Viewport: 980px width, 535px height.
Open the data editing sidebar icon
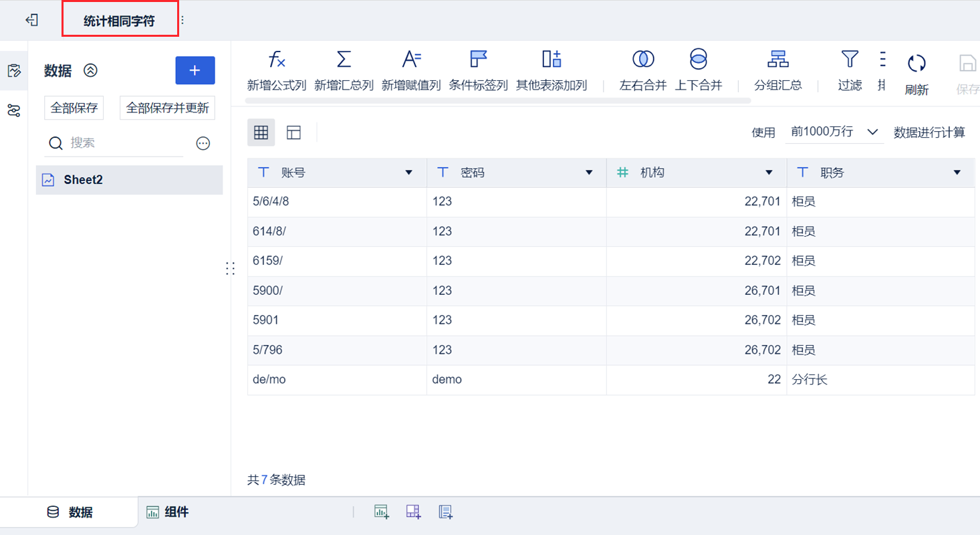(x=14, y=71)
